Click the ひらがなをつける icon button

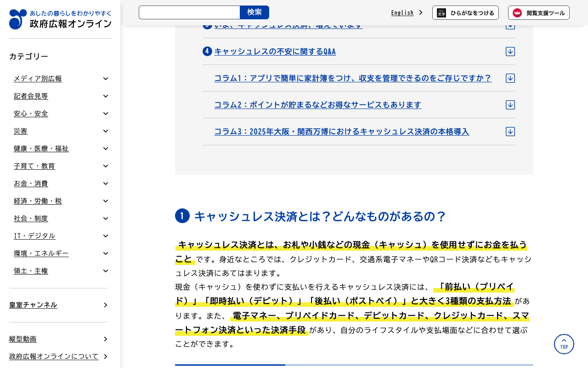pyautogui.click(x=465, y=13)
